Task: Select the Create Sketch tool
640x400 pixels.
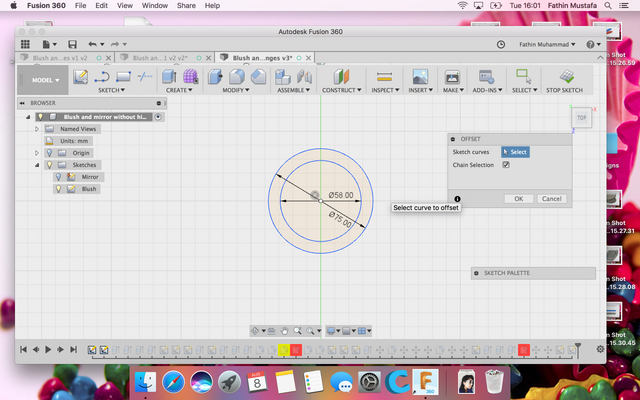Action: [x=80, y=77]
